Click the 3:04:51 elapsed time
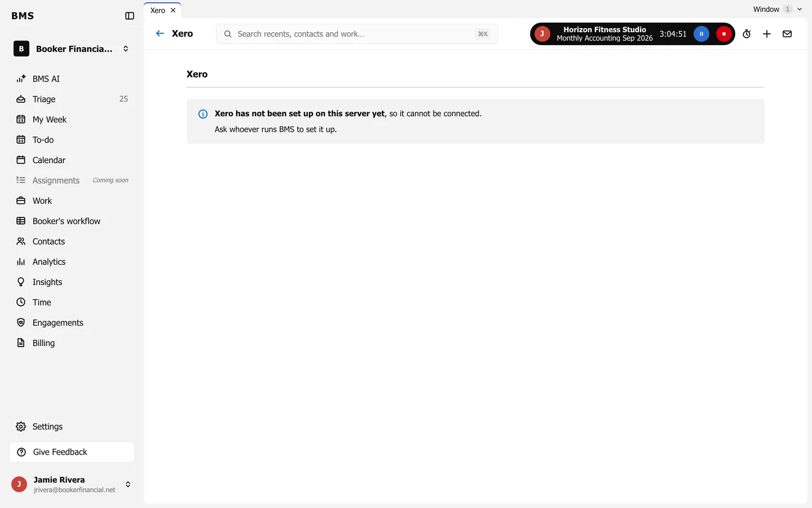 click(673, 34)
